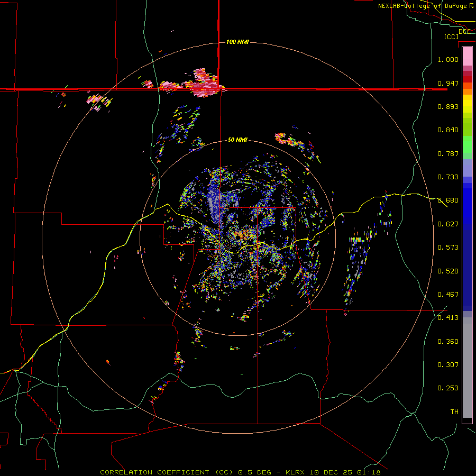Image resolution: width=476 pixels, height=476 pixels.
Task: Select the NEXLAB-College of DuPage credit text
Action: [422, 6]
